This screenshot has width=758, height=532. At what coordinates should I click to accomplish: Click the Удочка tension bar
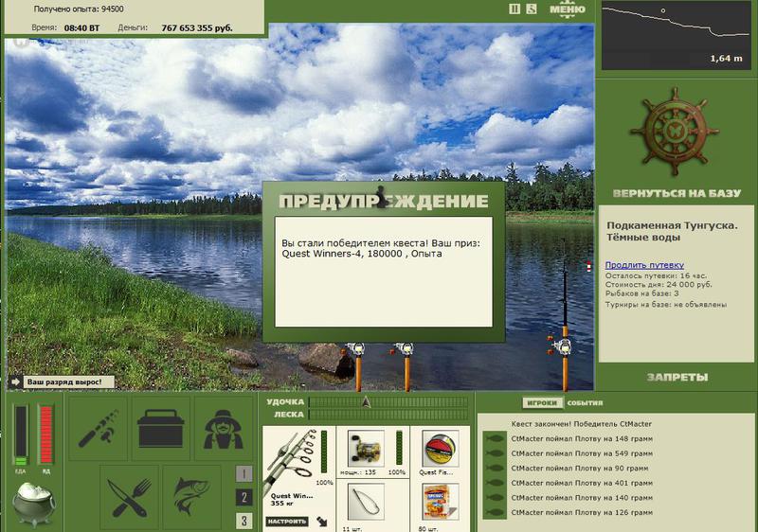coord(388,401)
